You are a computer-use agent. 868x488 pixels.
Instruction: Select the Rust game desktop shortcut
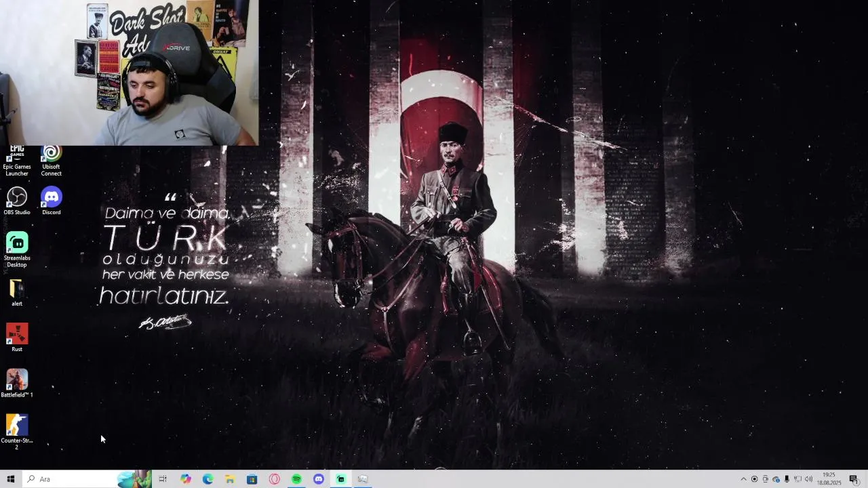tap(17, 338)
